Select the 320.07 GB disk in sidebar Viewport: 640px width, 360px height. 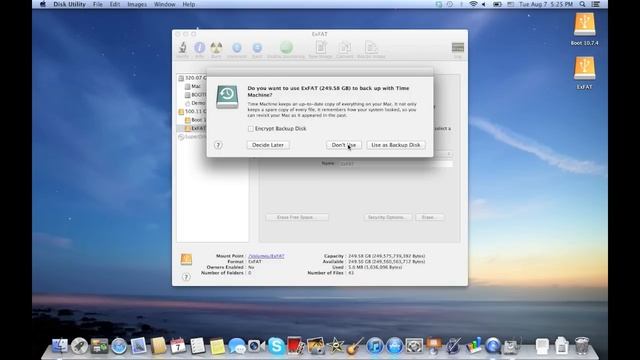point(192,78)
